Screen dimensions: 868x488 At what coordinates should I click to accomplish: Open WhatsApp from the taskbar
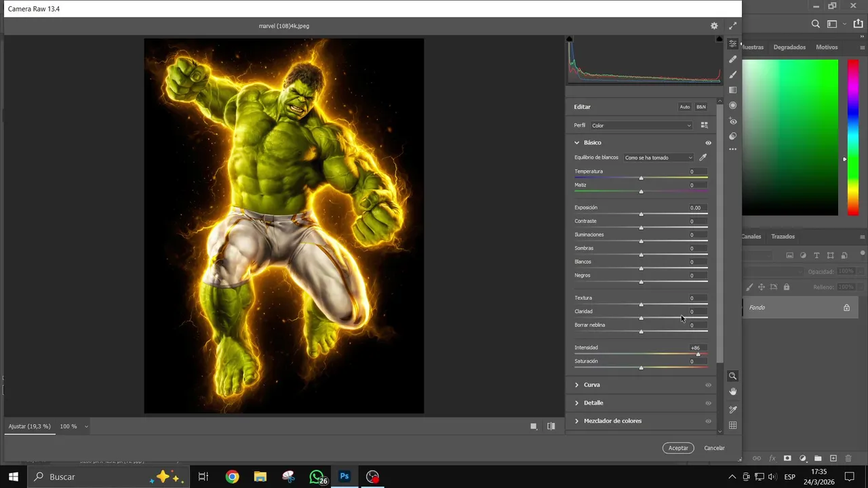point(317,477)
